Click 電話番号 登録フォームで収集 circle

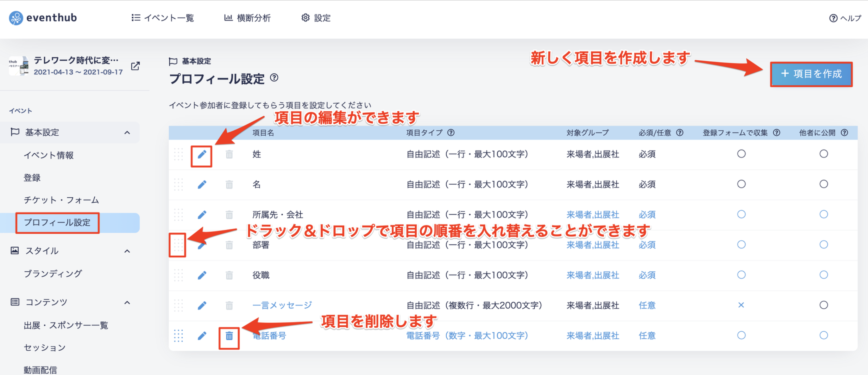coord(741,335)
